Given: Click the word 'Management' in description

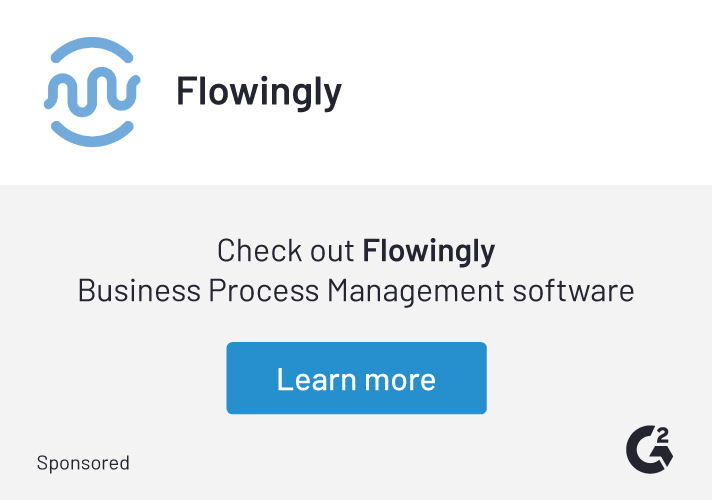Looking at the screenshot, I should [x=415, y=291].
